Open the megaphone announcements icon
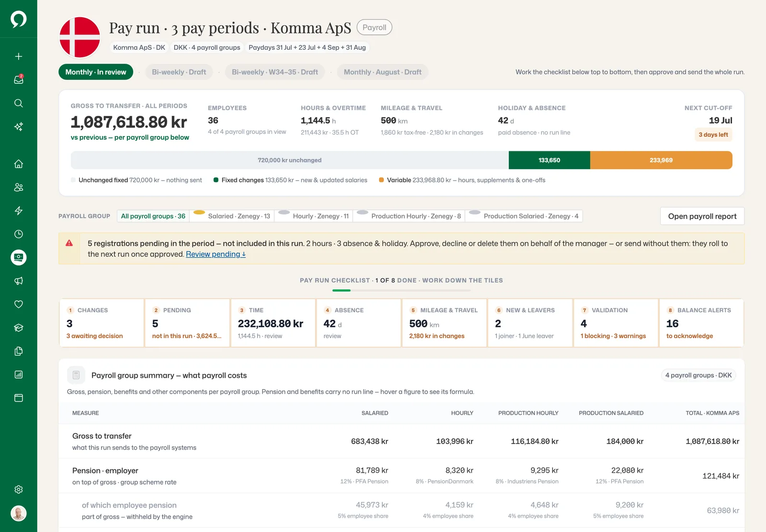766x532 pixels. pyautogui.click(x=19, y=281)
